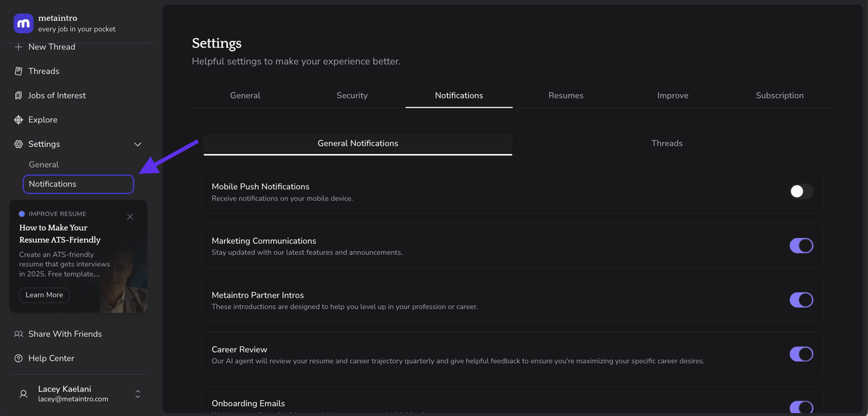The image size is (868, 416).
Task: Switch to the Resumes settings tab
Action: (x=566, y=95)
